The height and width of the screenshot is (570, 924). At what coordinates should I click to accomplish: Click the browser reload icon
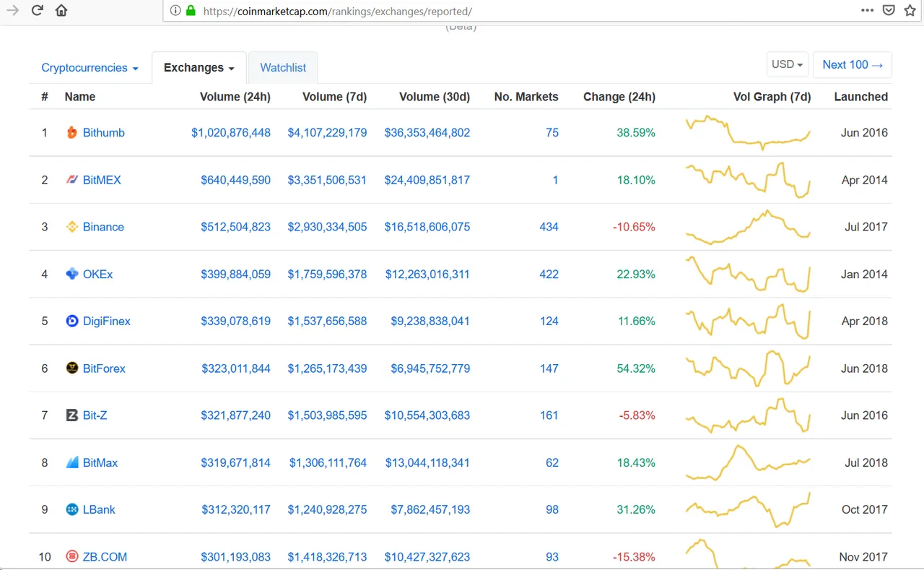tap(37, 10)
